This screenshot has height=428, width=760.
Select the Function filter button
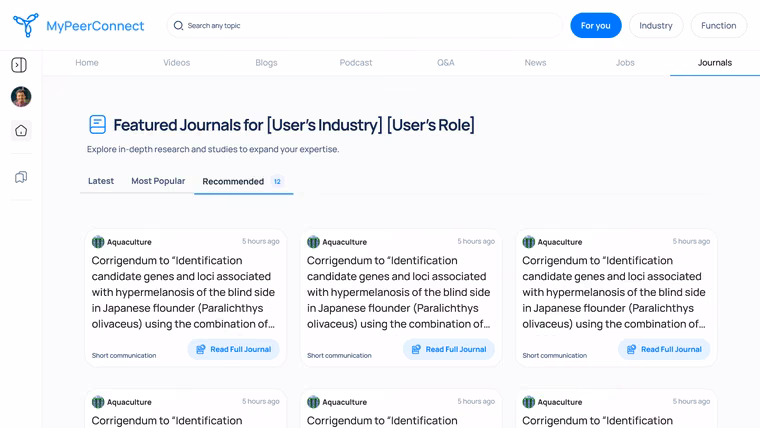[x=718, y=25]
